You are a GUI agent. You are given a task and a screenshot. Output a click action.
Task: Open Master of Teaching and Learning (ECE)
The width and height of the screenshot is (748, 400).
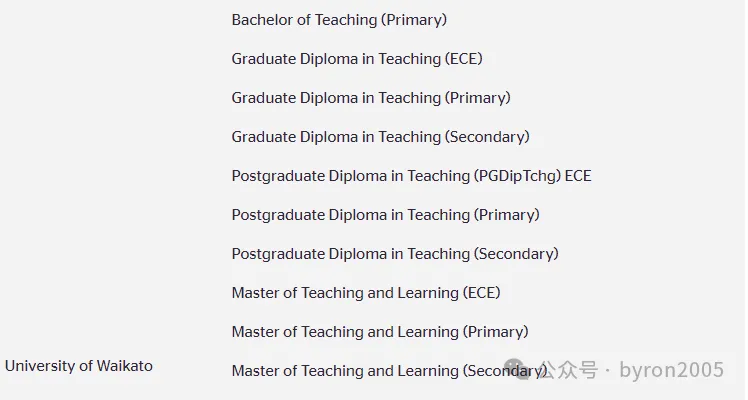[366, 293]
